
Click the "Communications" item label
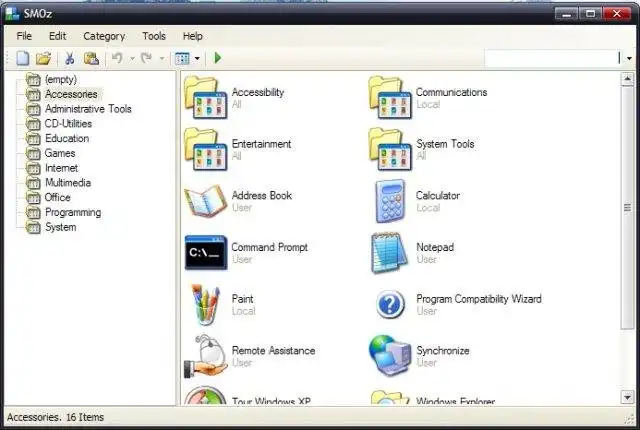click(451, 93)
